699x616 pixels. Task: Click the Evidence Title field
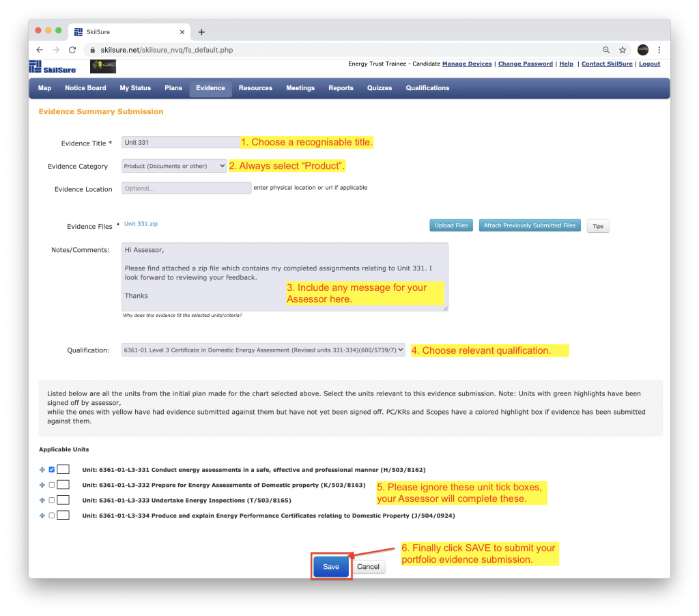coord(181,142)
